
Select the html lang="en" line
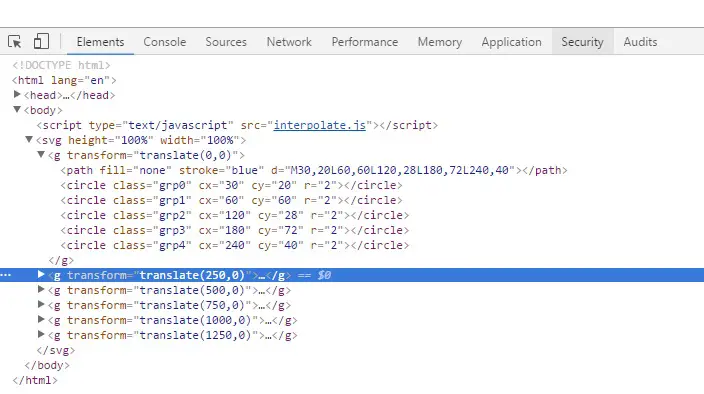point(64,80)
